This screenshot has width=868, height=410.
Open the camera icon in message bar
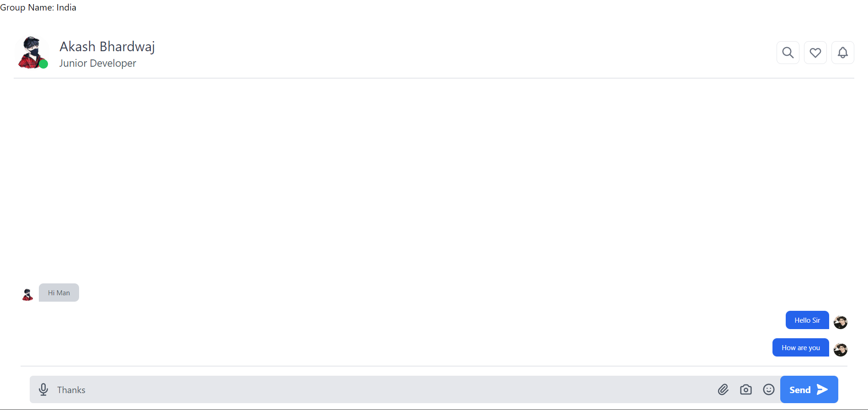(x=746, y=389)
